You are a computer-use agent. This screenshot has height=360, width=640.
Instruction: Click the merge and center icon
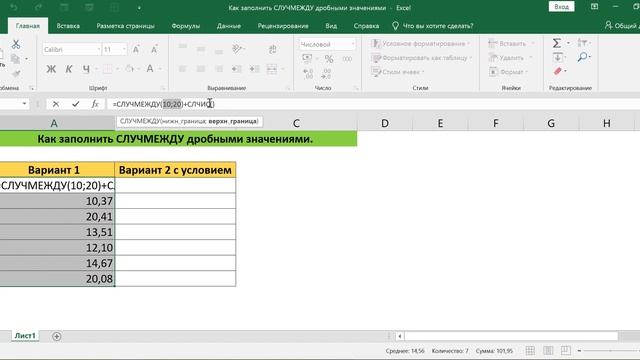tap(272, 69)
